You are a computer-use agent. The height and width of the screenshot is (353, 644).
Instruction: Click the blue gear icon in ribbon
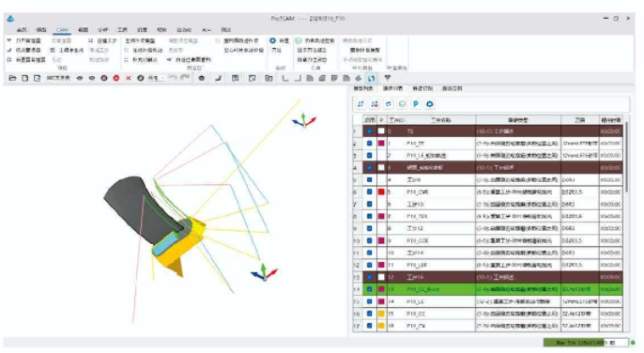[x=272, y=40]
